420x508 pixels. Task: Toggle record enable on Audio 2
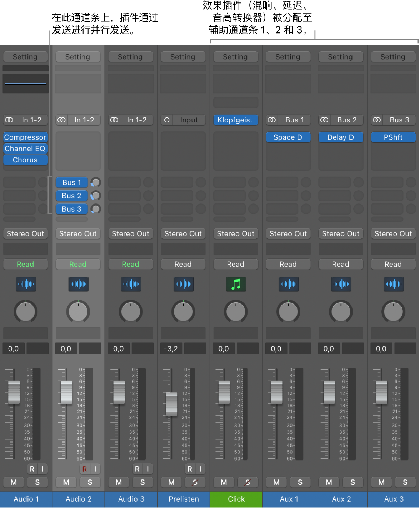85,469
